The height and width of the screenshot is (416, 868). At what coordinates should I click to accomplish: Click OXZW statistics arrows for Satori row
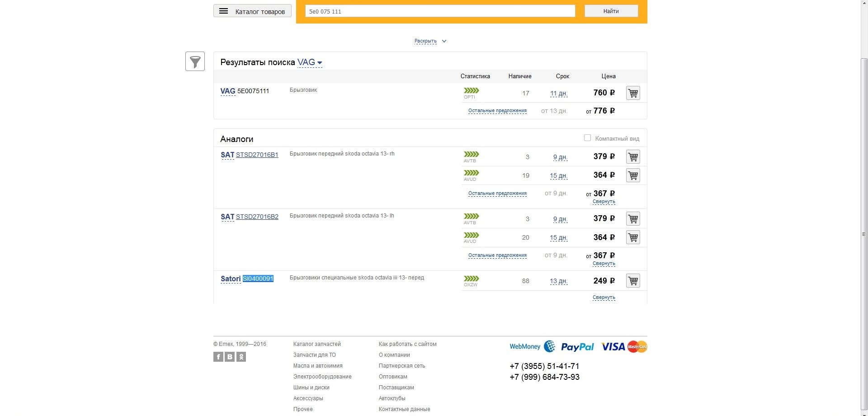click(x=471, y=279)
